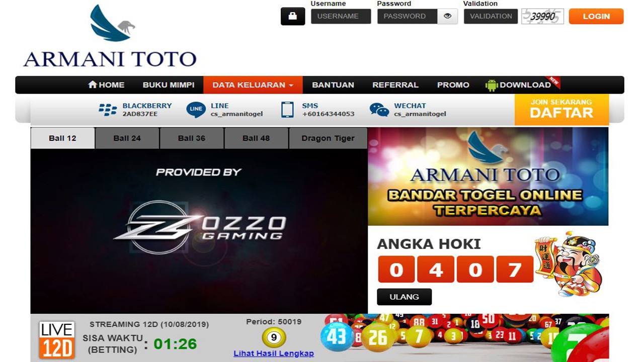
Task: Click the house Home icon
Action: 93,84
